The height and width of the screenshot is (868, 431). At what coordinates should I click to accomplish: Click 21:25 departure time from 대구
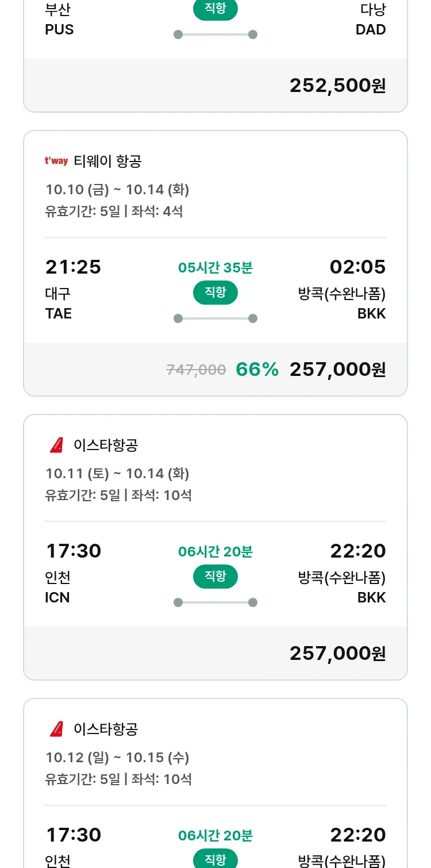tap(73, 267)
